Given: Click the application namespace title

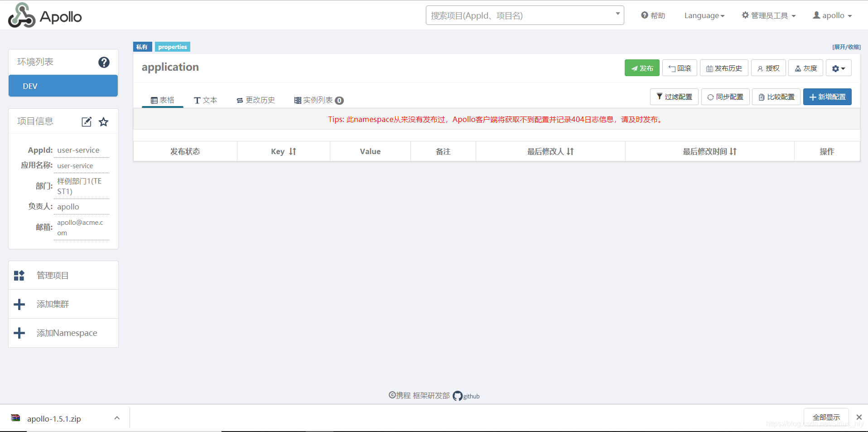Looking at the screenshot, I should pyautogui.click(x=170, y=67).
